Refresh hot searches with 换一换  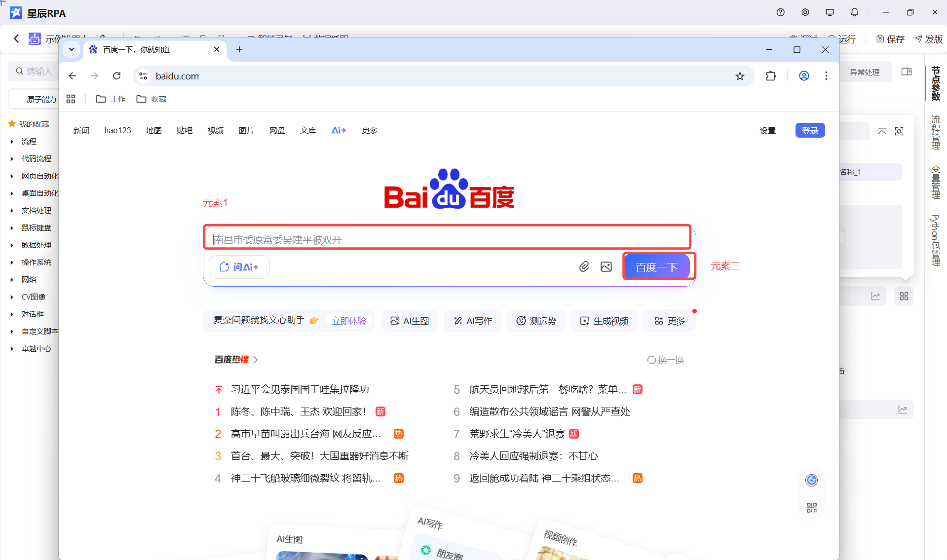coord(666,360)
